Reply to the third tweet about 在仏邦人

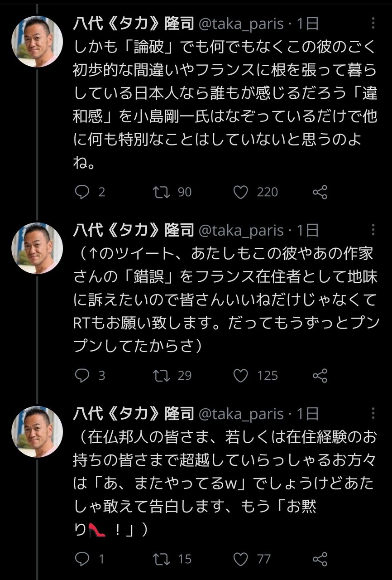click(82, 559)
